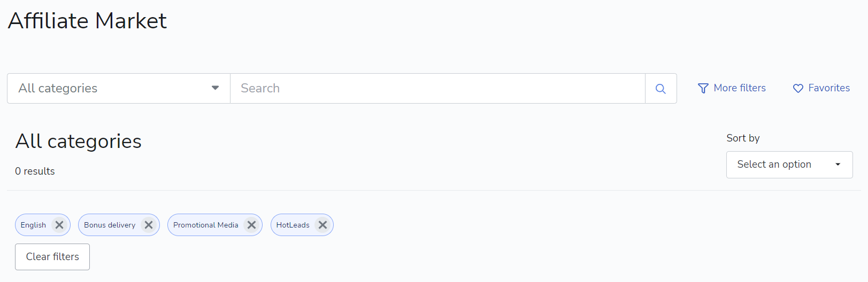
Task: Click the funnel icon for filters
Action: point(703,88)
